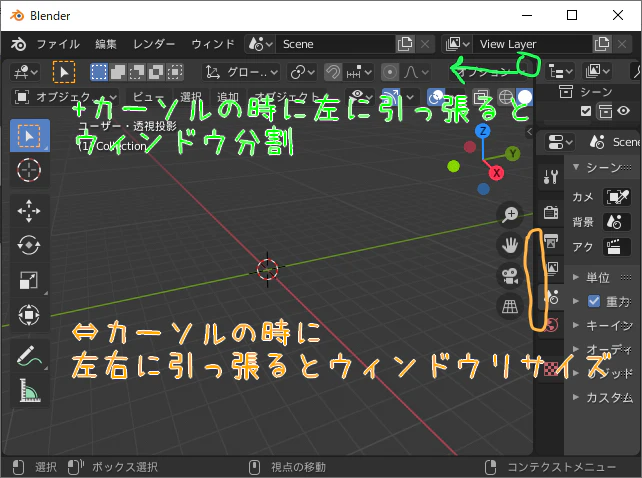Create new scene with copy icon
Image resolution: width=642 pixels, height=478 pixels.
[x=405, y=44]
